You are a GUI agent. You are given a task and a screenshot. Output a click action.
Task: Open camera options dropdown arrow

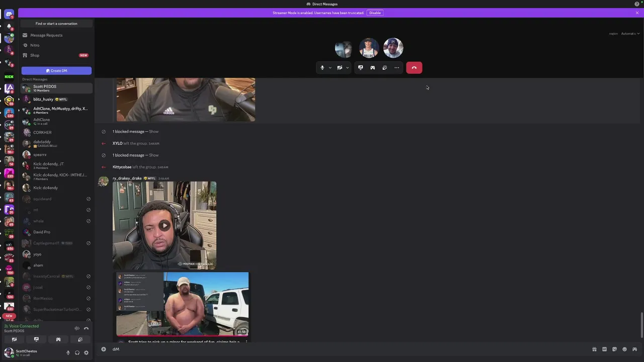click(347, 67)
